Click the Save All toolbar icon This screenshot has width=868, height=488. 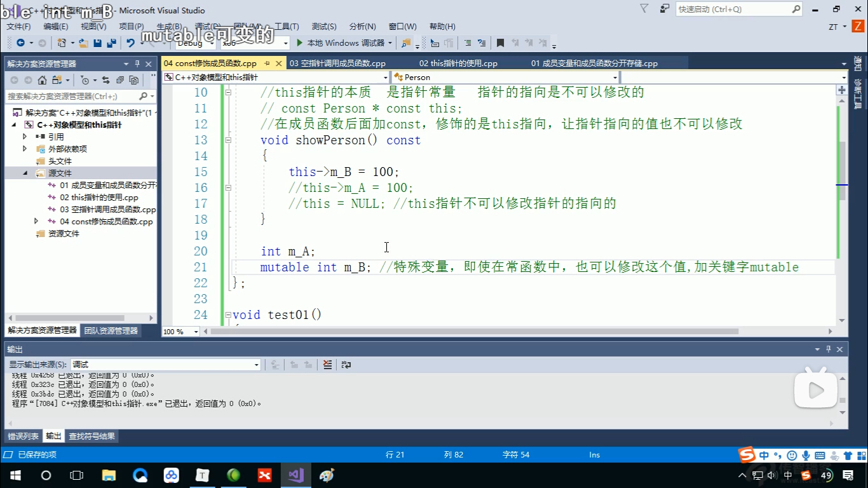[111, 43]
